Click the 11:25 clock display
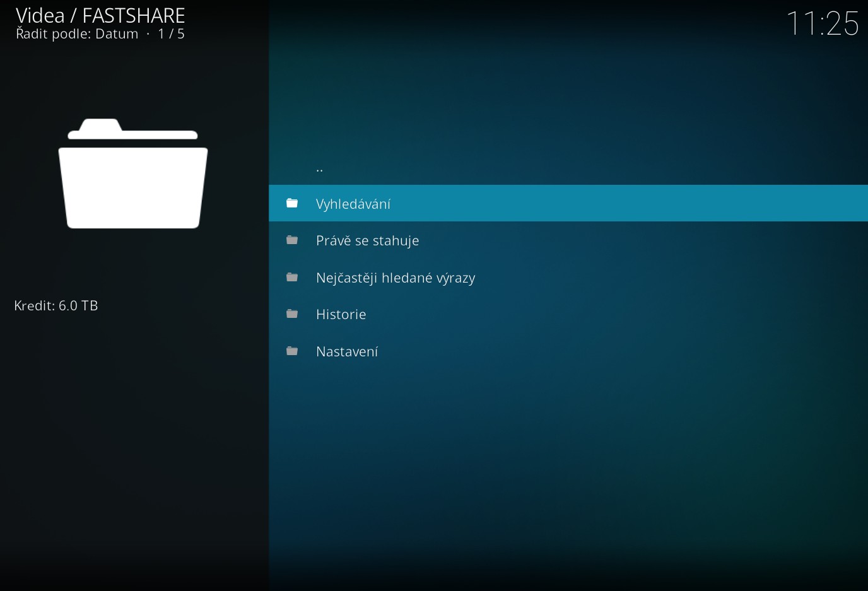868x591 pixels. pos(823,24)
